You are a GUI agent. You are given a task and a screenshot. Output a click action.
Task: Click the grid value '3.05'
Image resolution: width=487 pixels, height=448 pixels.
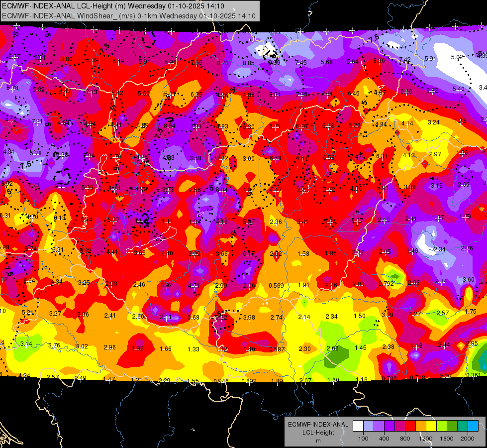(464, 185)
